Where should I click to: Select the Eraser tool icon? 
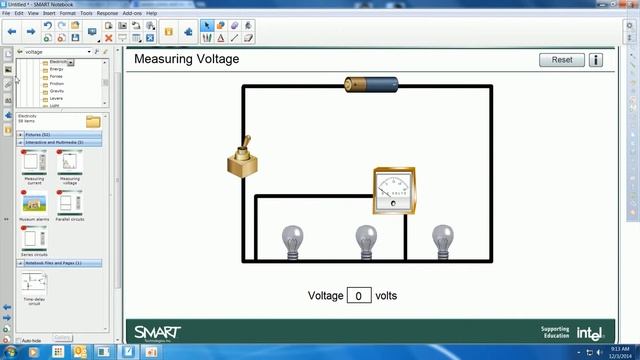click(235, 26)
